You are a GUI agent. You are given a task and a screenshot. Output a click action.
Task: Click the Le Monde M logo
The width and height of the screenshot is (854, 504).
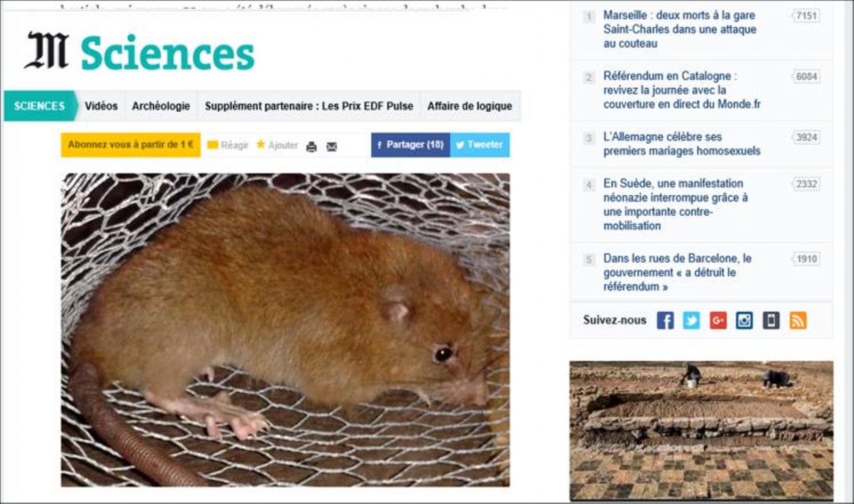point(47,51)
